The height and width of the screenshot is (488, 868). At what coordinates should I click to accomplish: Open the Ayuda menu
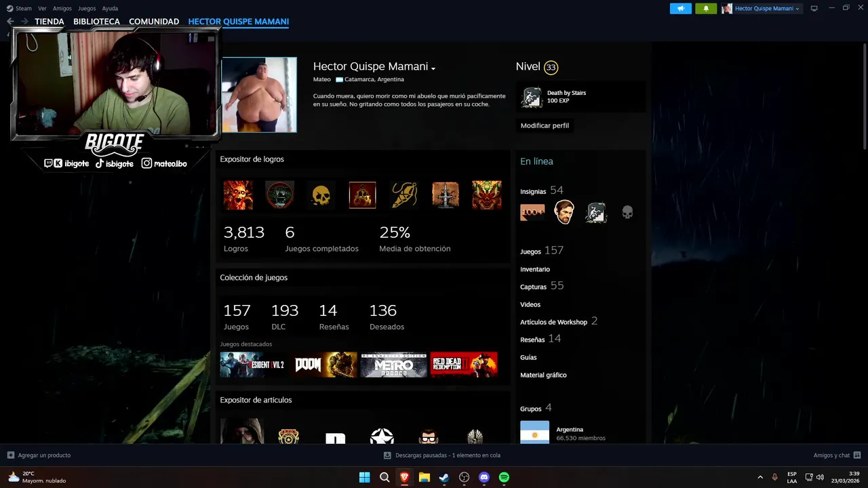[110, 8]
